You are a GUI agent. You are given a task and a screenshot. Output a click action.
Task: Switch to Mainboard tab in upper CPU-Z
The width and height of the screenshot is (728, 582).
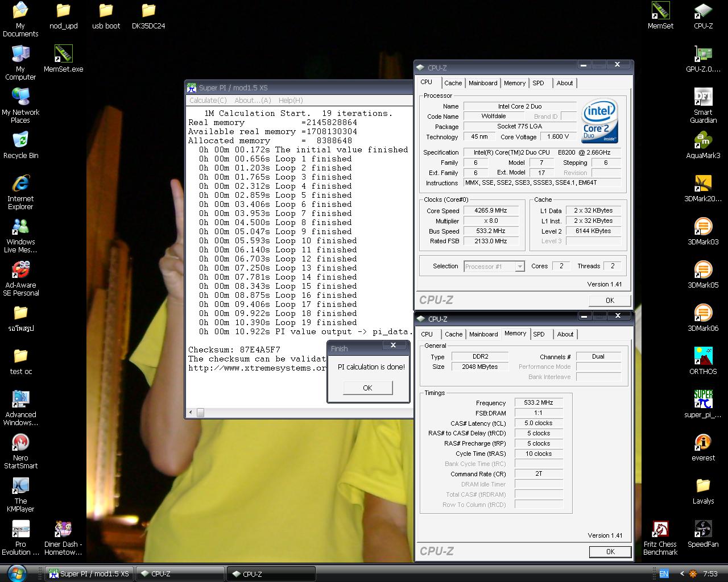[483, 83]
